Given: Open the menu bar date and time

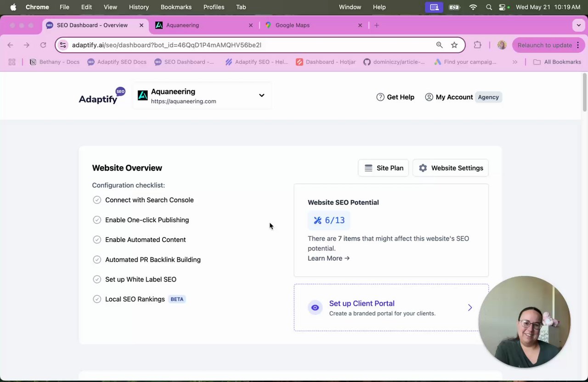Looking at the screenshot, I should [548, 7].
